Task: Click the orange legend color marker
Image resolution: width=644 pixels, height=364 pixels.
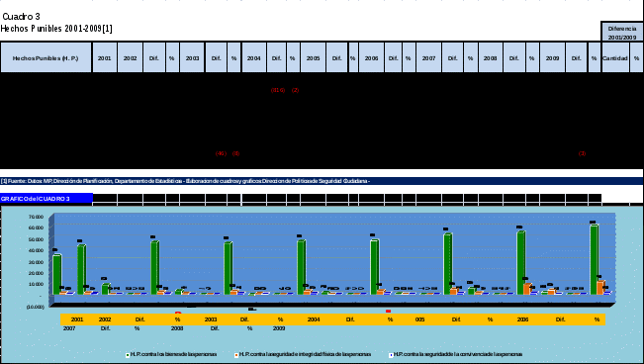Action: click(236, 355)
